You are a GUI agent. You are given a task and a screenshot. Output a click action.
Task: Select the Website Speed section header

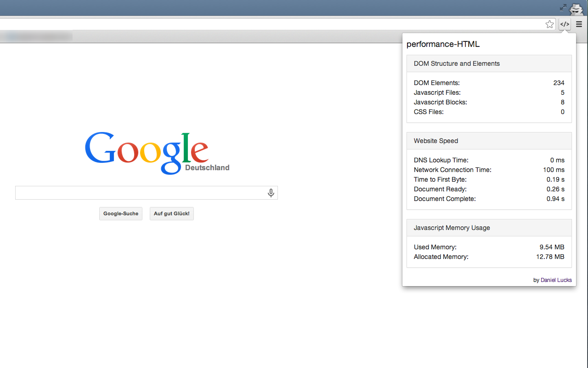[x=489, y=141]
